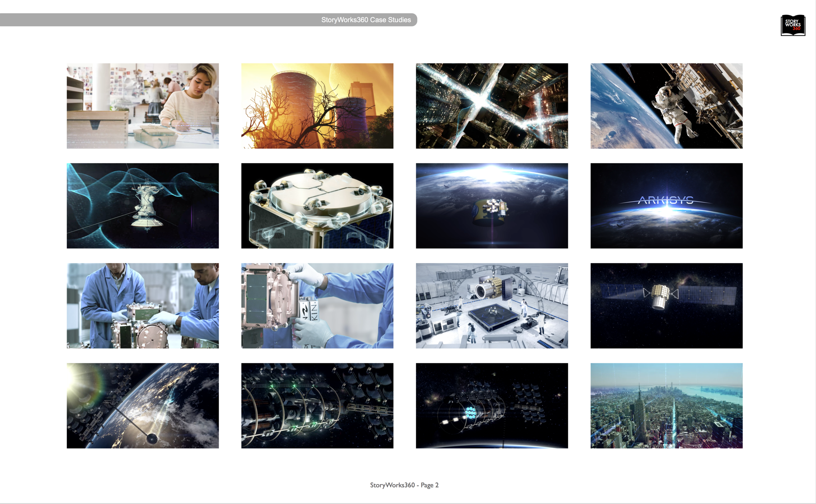The width and height of the screenshot is (816, 504).
Task: Click the StoryWorks360 - Page 2 footer
Action: [404, 485]
